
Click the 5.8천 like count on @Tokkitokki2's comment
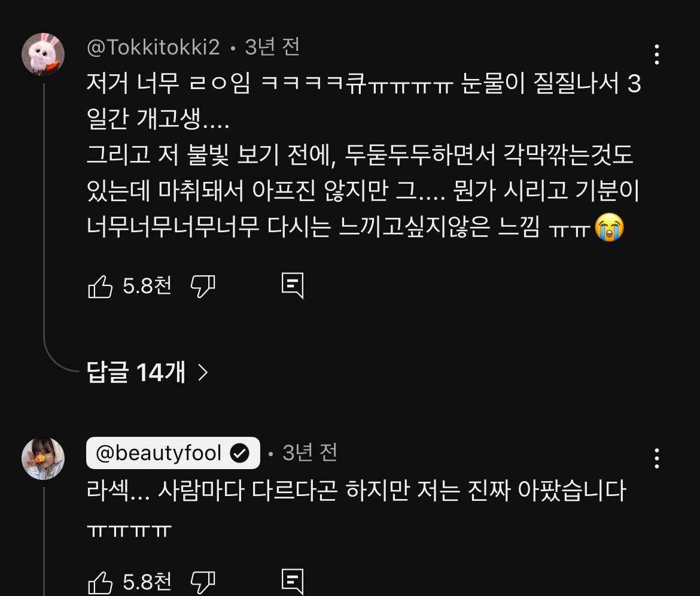click(x=147, y=286)
